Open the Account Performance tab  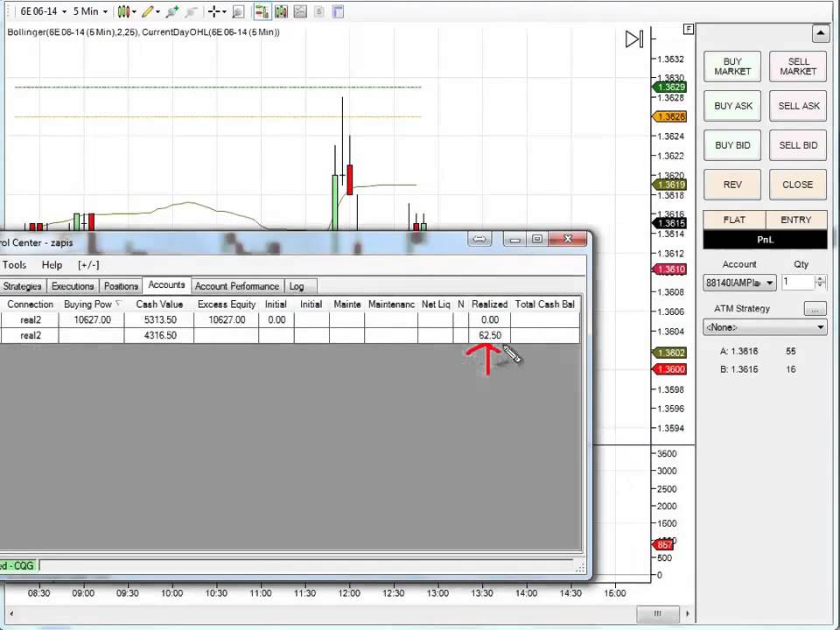coord(237,286)
